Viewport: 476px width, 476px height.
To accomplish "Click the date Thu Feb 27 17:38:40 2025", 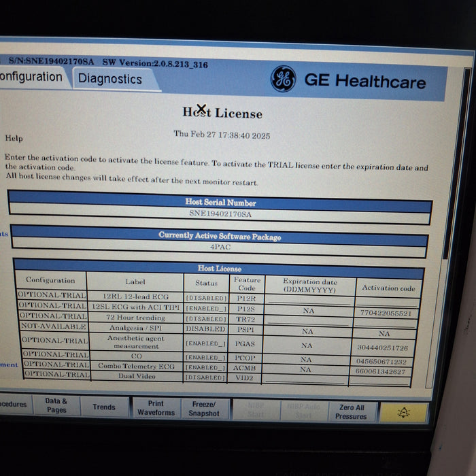I will tap(222, 135).
